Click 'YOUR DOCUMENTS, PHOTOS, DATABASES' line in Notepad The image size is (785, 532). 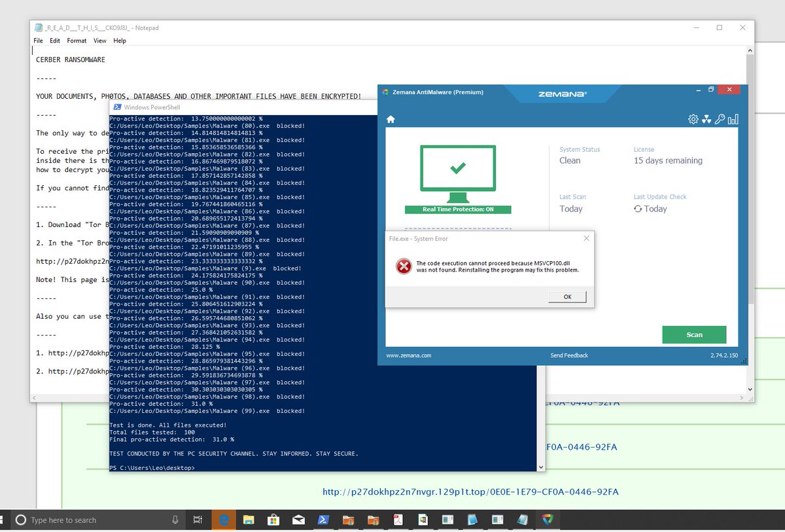coord(198,96)
